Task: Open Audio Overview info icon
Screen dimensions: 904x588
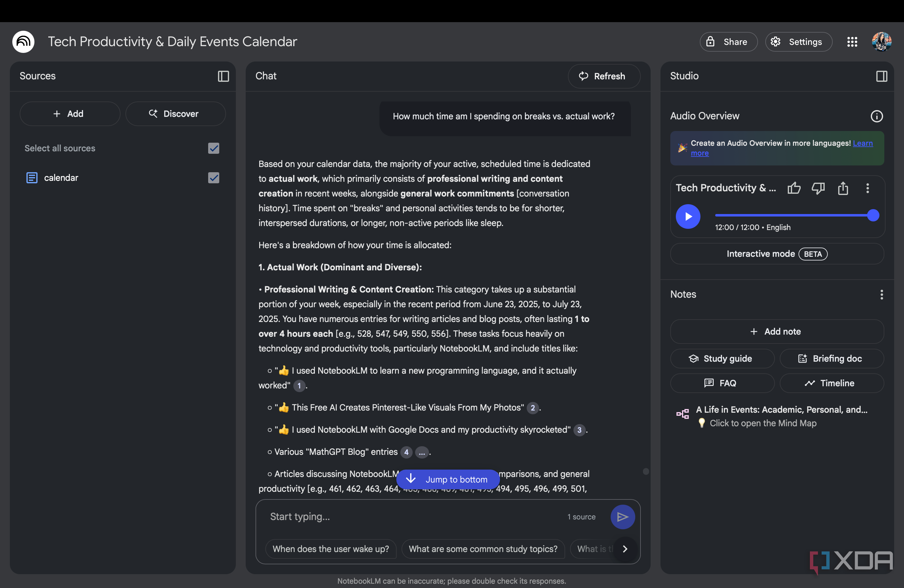Action: (876, 116)
